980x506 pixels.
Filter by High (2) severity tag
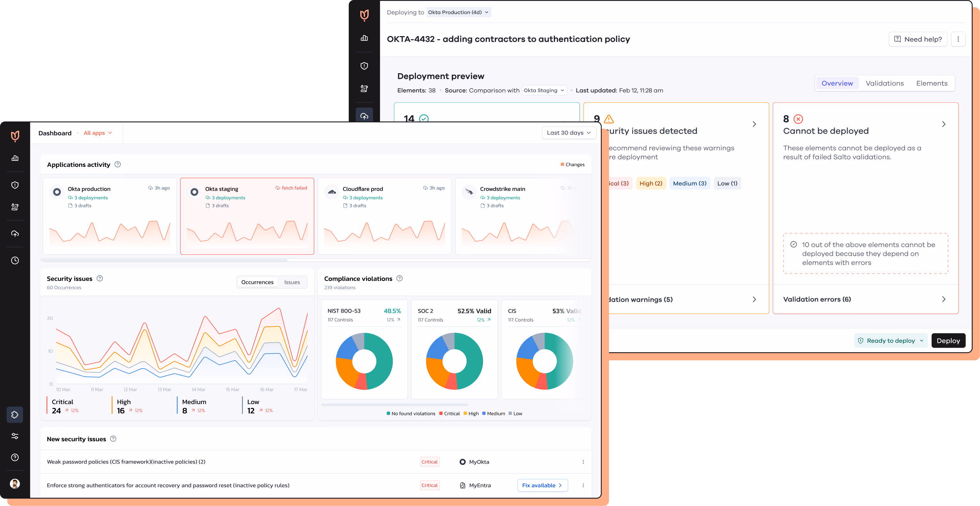point(650,183)
